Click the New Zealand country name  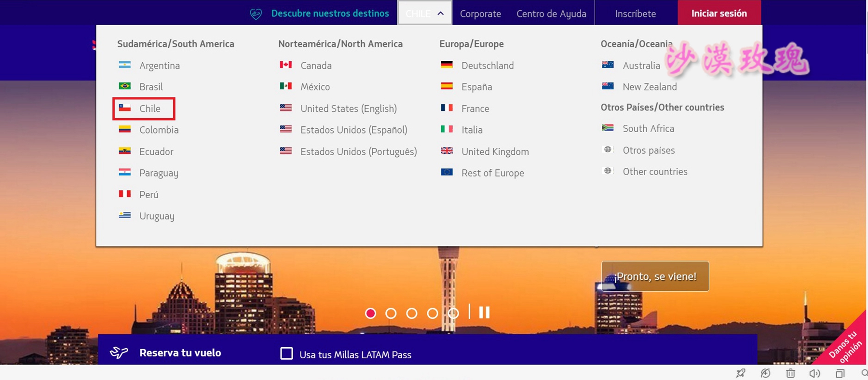coord(650,87)
